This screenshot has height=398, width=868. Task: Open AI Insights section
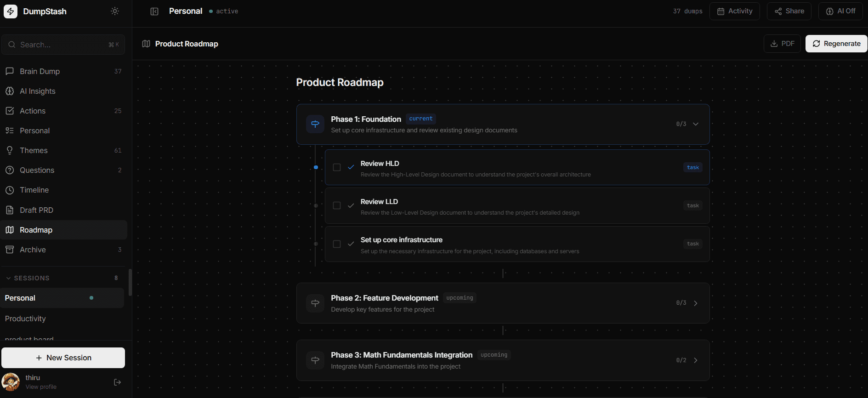[63, 91]
